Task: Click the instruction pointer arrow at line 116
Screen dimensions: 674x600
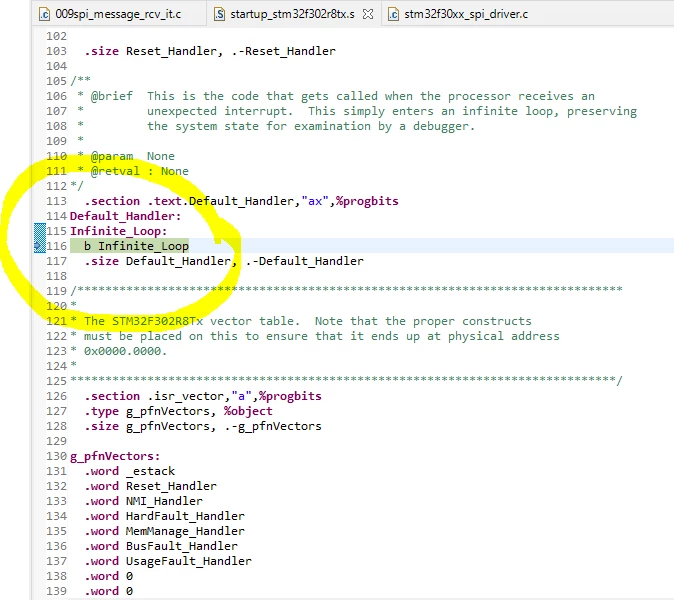Action: (x=39, y=246)
